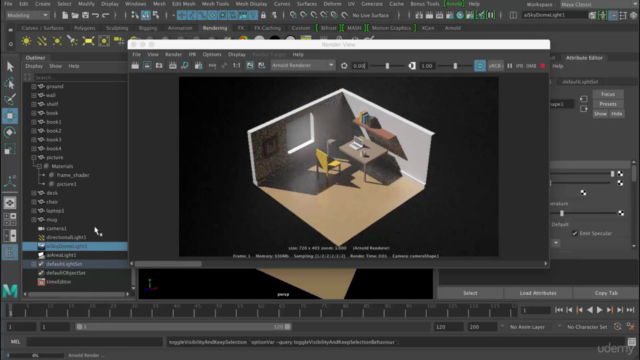Open Outliner Show menu
640x360 pixels.
click(x=56, y=66)
